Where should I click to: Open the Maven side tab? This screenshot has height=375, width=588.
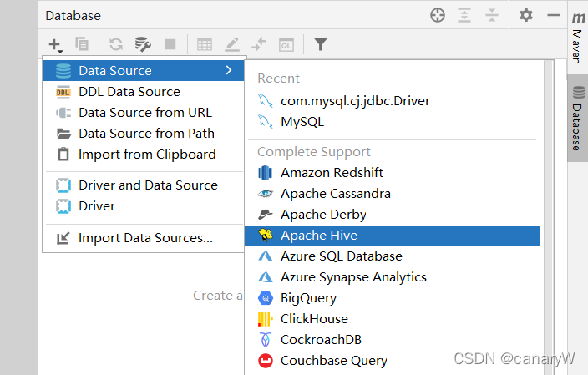coord(577,38)
